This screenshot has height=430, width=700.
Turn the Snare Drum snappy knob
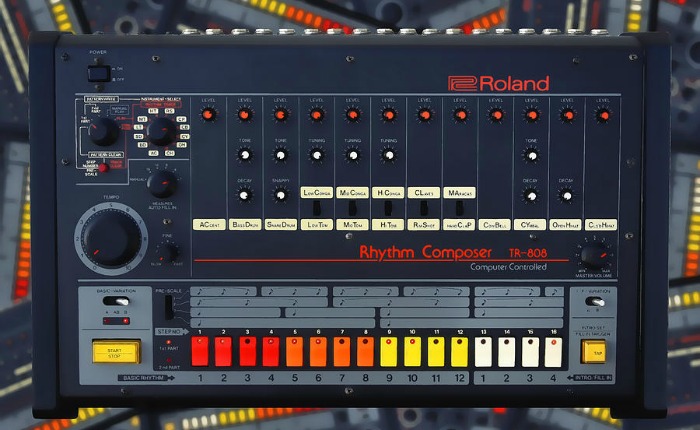(280, 195)
